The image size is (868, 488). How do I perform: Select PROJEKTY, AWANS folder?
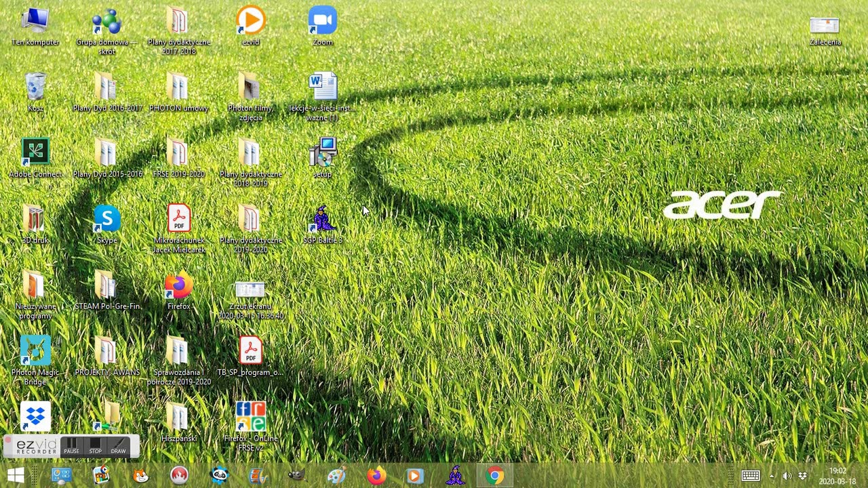[x=106, y=356]
